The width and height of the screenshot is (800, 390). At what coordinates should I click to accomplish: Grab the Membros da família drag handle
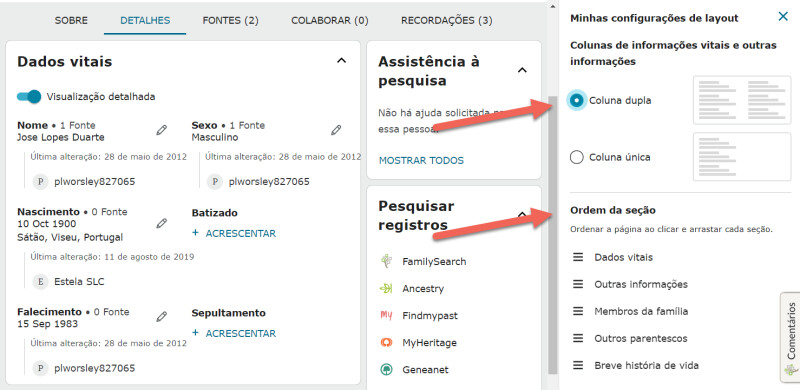[x=578, y=311]
